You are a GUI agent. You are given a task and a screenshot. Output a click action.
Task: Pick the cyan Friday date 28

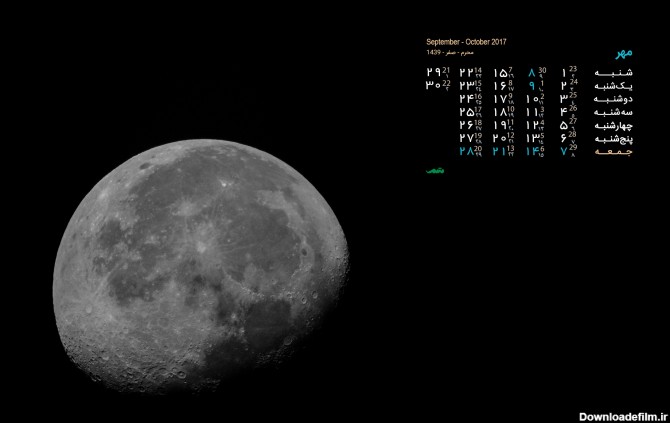tap(466, 151)
